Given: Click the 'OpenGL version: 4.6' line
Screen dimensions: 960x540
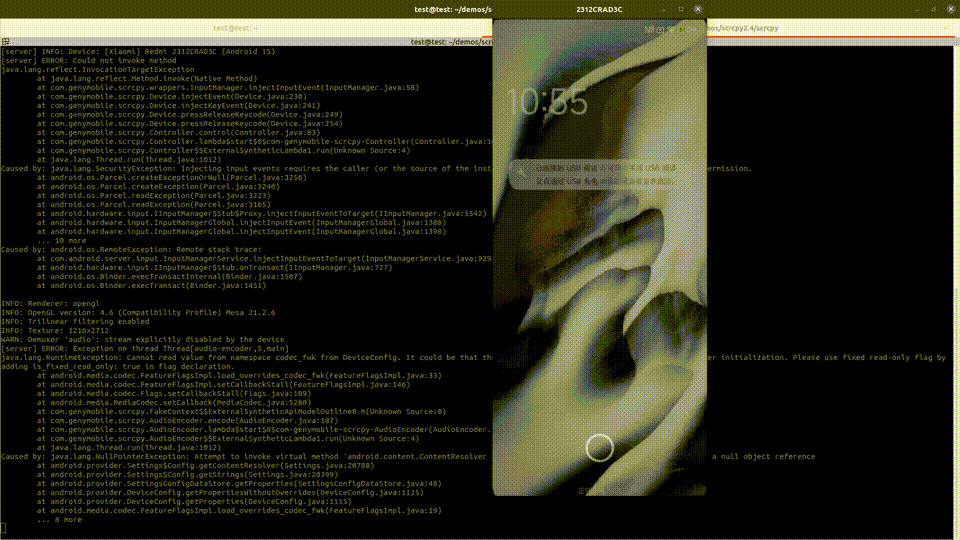Looking at the screenshot, I should 138,312.
